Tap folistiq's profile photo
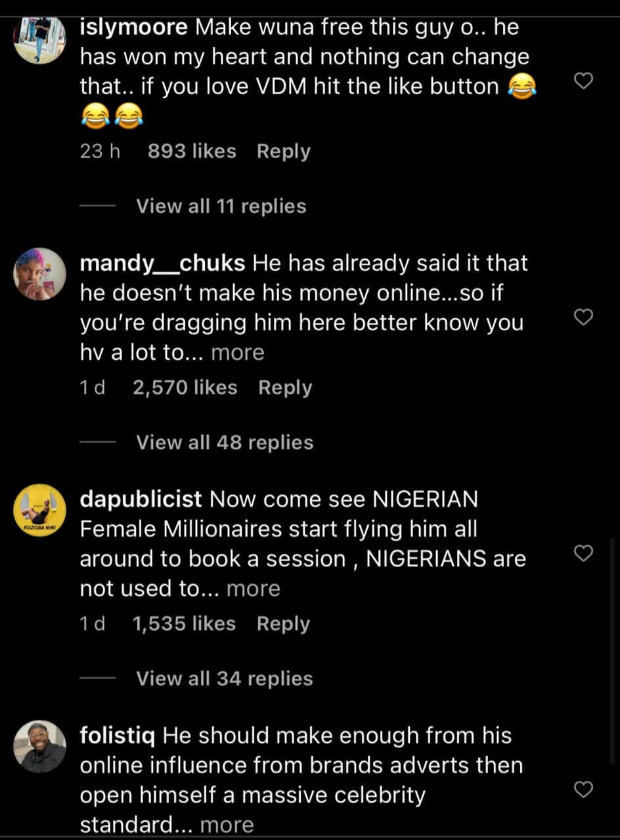This screenshot has height=840, width=620. coord(39,746)
